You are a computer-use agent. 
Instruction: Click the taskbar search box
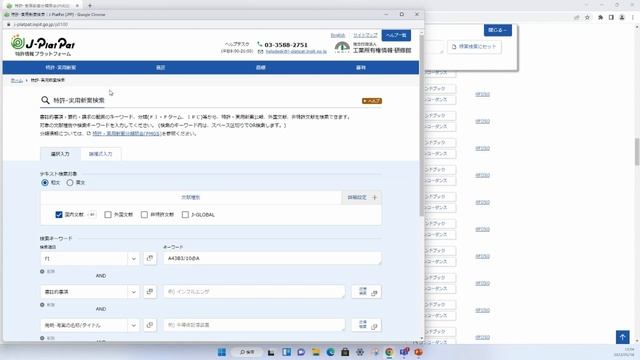click(x=247, y=352)
